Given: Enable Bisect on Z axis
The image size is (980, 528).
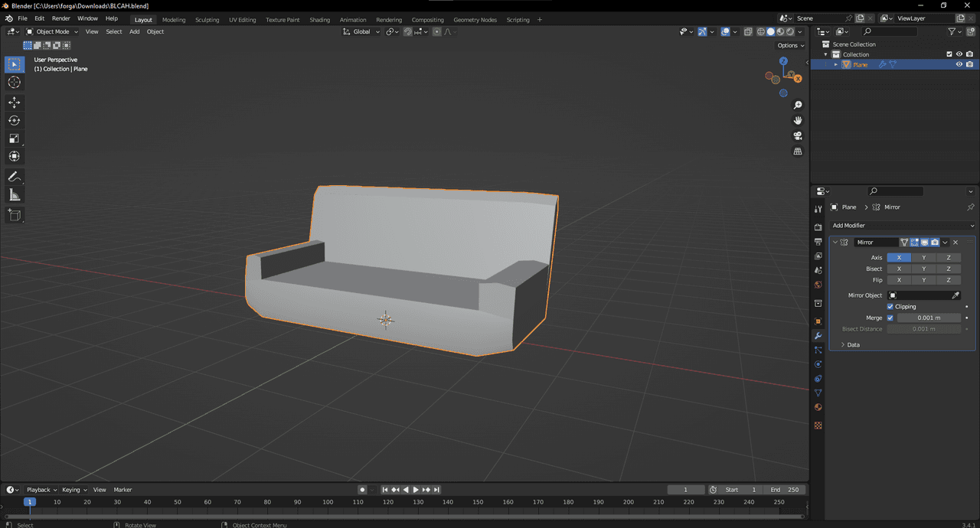Looking at the screenshot, I should (x=948, y=269).
